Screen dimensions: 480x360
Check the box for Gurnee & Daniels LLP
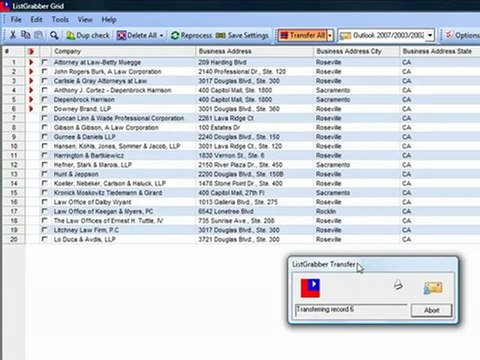(45, 137)
